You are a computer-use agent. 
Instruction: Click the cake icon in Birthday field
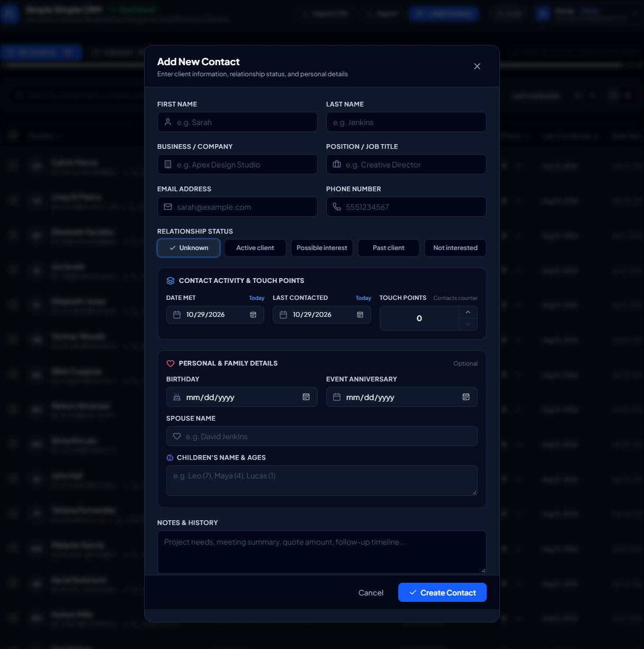(177, 397)
